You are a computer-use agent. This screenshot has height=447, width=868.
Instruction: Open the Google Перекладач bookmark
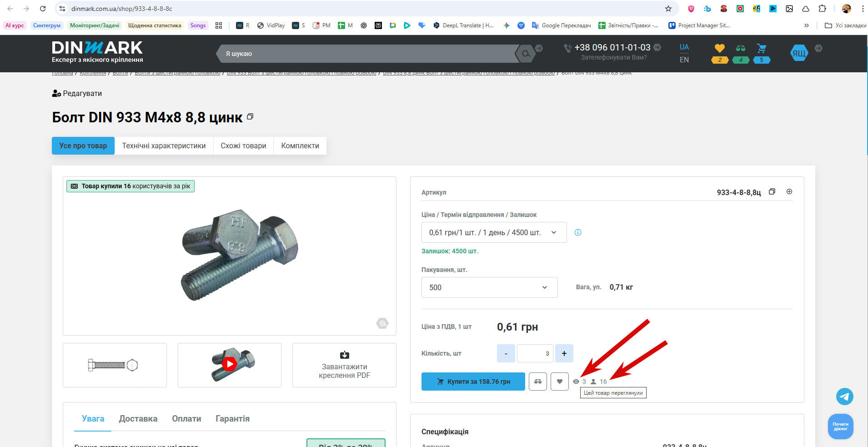(562, 25)
